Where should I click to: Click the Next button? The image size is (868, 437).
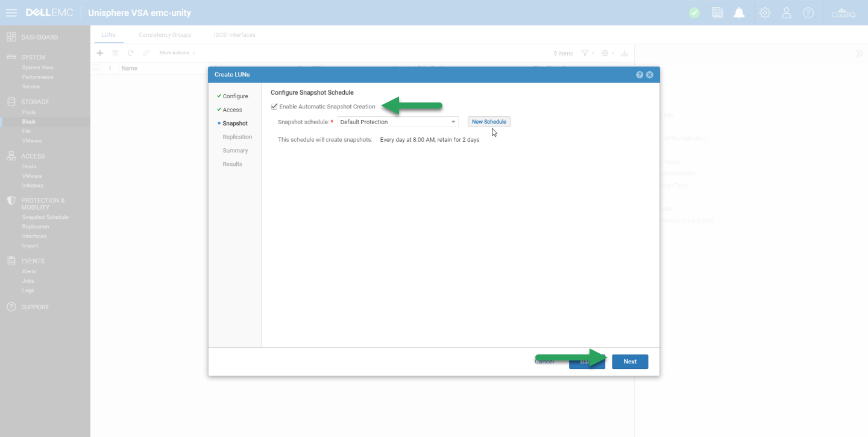[x=630, y=362]
